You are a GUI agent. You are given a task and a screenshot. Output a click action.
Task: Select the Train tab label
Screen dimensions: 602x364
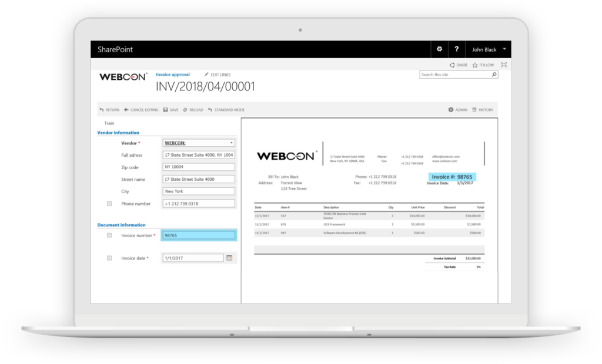pos(109,123)
